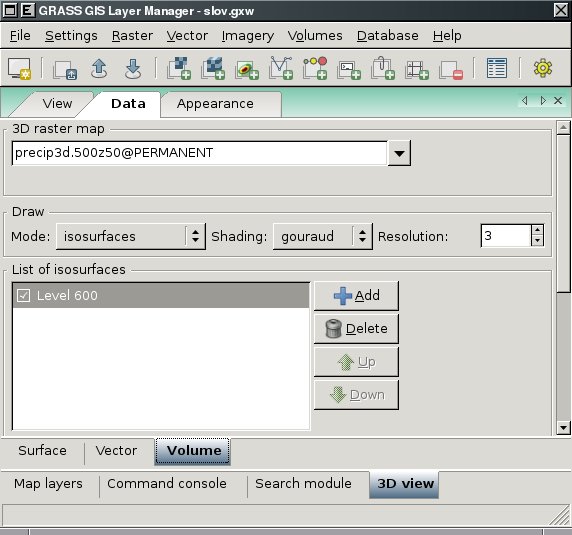Click the remove selected layer icon
The width and height of the screenshot is (572, 535).
[x=451, y=69]
